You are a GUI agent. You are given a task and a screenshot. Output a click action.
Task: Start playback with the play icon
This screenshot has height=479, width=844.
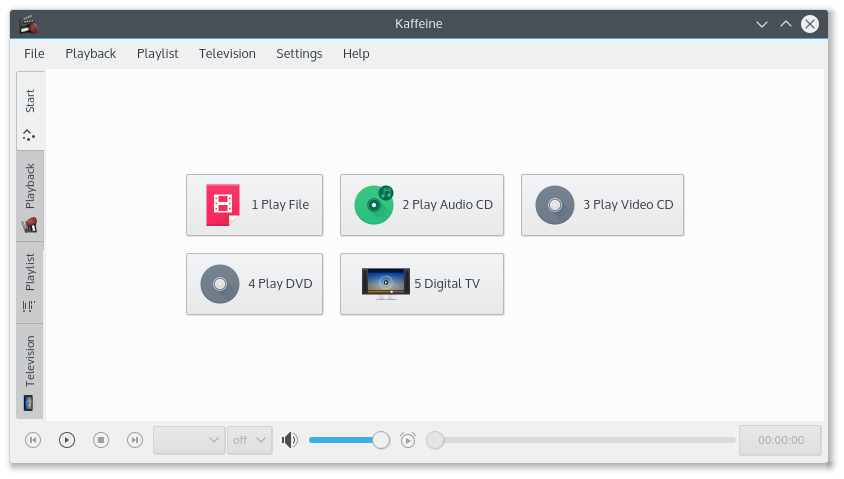coord(67,440)
